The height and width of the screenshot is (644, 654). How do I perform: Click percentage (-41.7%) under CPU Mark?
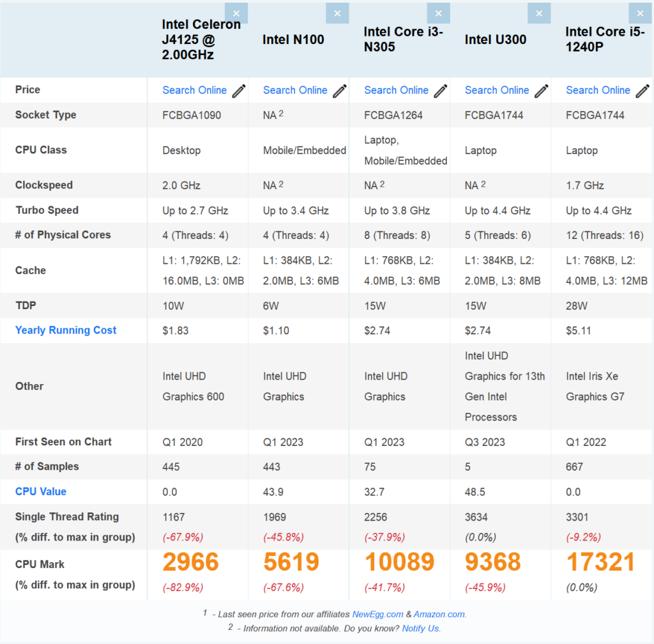[x=384, y=588]
